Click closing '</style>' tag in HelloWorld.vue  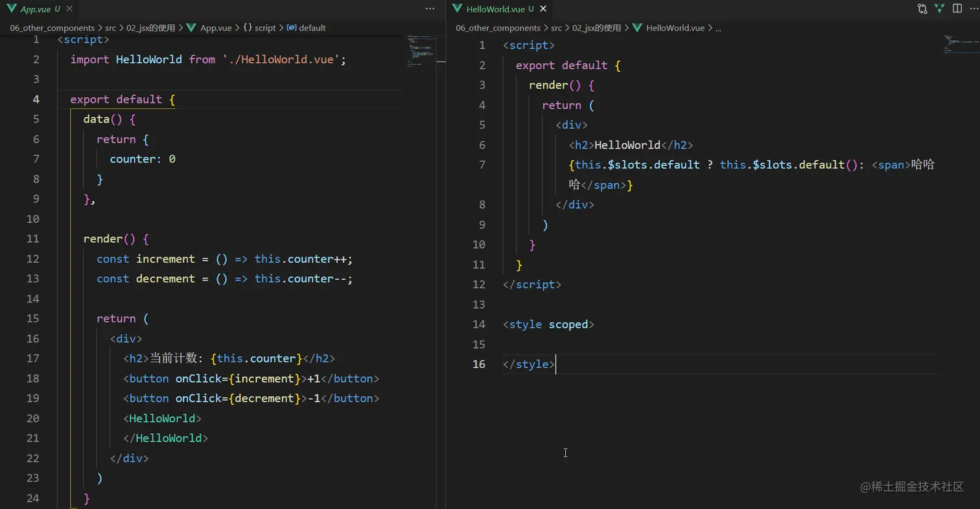point(529,365)
